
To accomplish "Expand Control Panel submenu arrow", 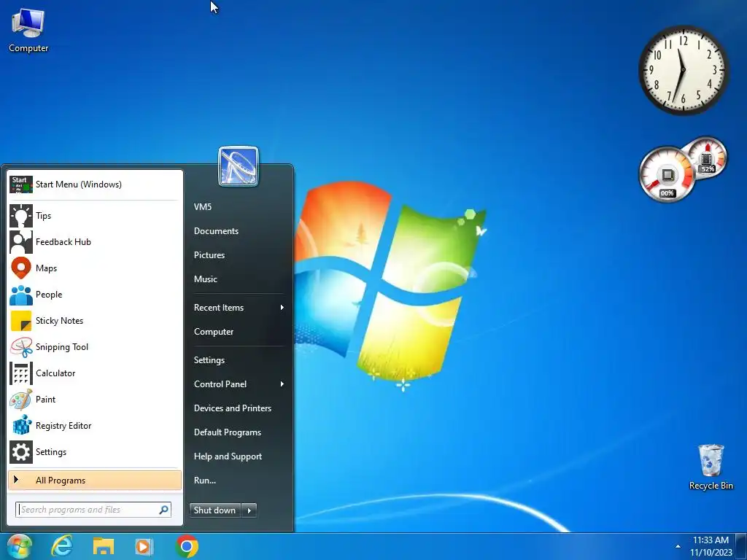I will [282, 384].
